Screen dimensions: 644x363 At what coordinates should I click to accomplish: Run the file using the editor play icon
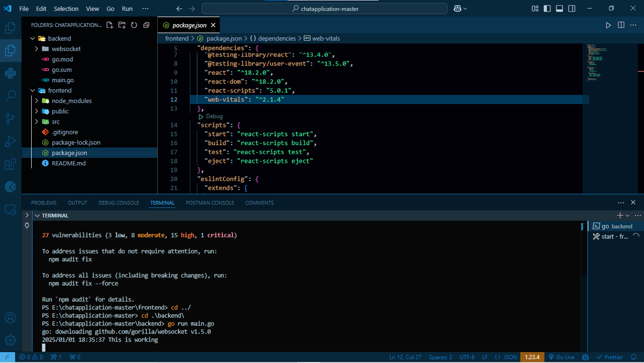pyautogui.click(x=608, y=25)
